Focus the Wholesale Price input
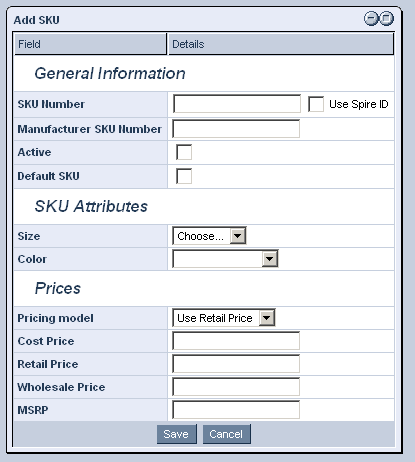415x462 pixels. click(x=236, y=387)
